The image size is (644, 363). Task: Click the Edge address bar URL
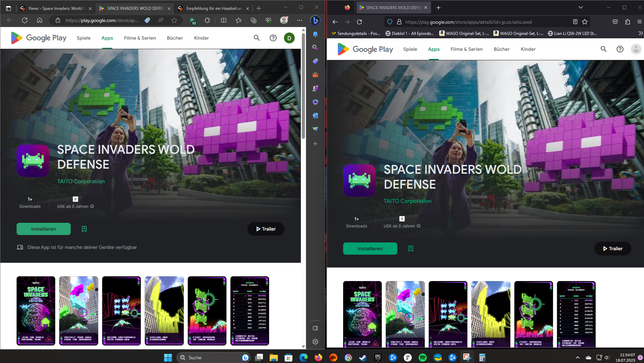point(102,20)
